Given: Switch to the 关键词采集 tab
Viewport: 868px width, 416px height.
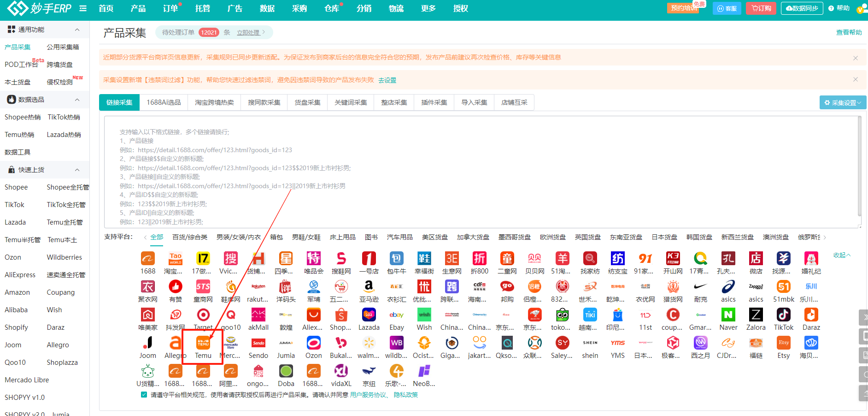Looking at the screenshot, I should point(351,102).
